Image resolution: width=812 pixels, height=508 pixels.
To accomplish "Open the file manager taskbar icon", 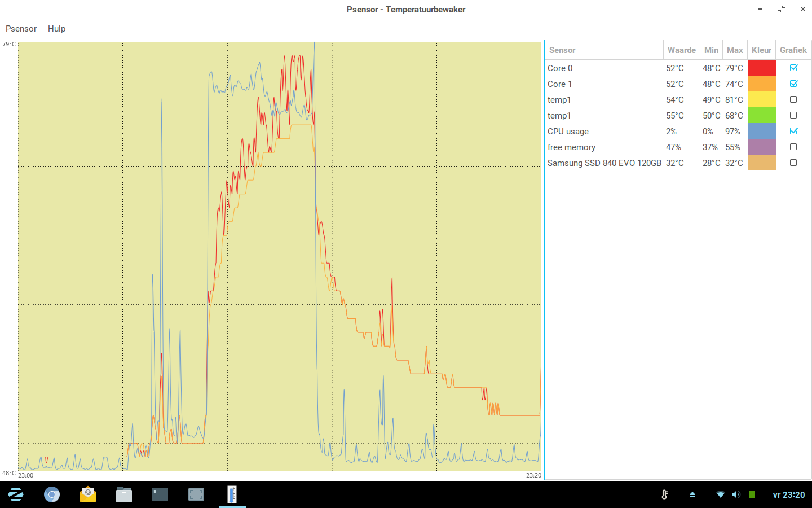I will click(x=124, y=495).
